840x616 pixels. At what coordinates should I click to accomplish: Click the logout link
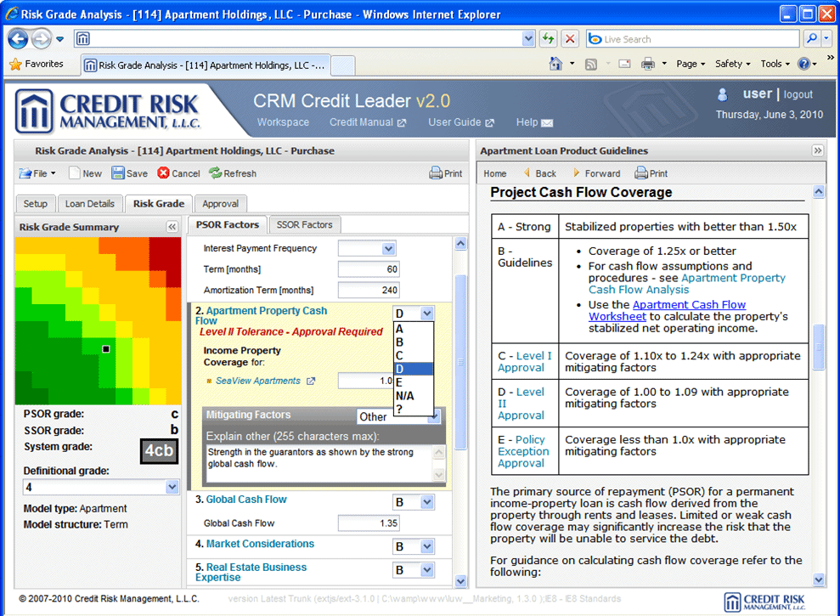(x=798, y=94)
